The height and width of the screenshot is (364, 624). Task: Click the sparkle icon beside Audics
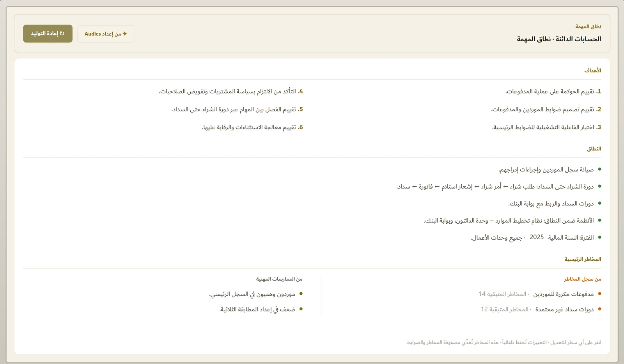click(125, 34)
